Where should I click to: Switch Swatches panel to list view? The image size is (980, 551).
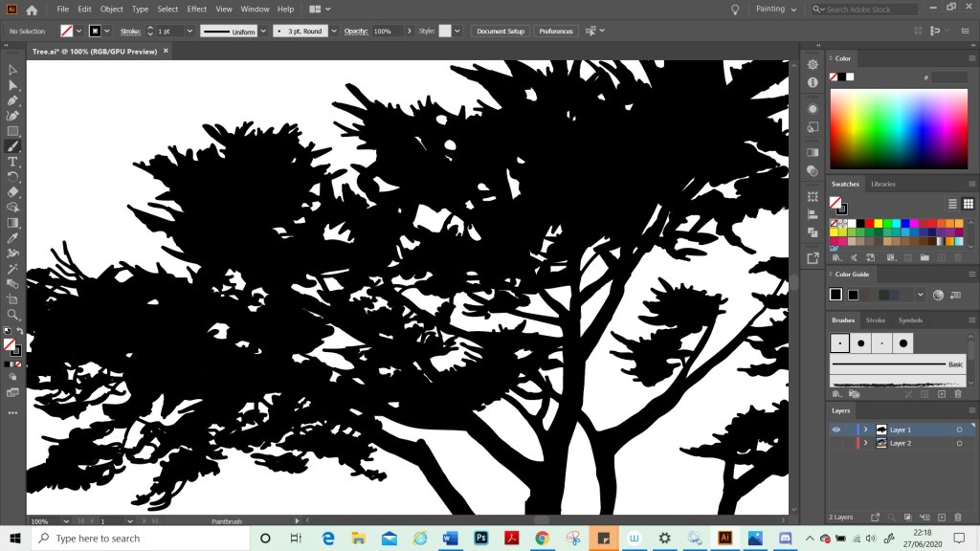(x=952, y=204)
